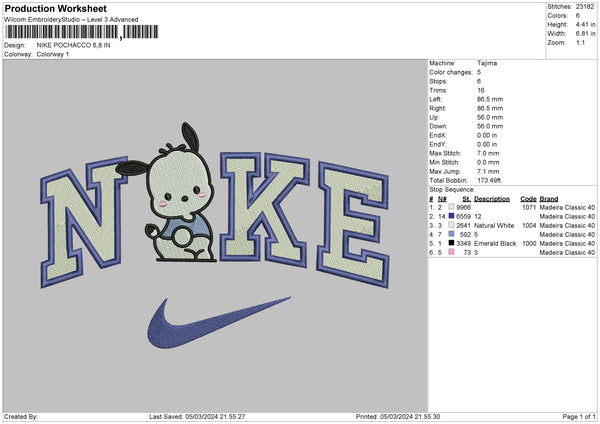This screenshot has width=600, height=424.
Task: Click 'Madeira Classic 40' in row 6
Action: (x=567, y=253)
